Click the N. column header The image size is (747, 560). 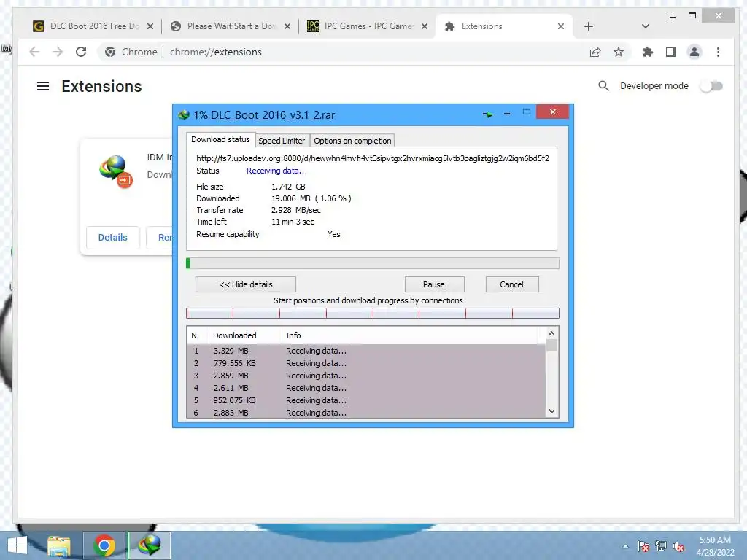coord(198,335)
